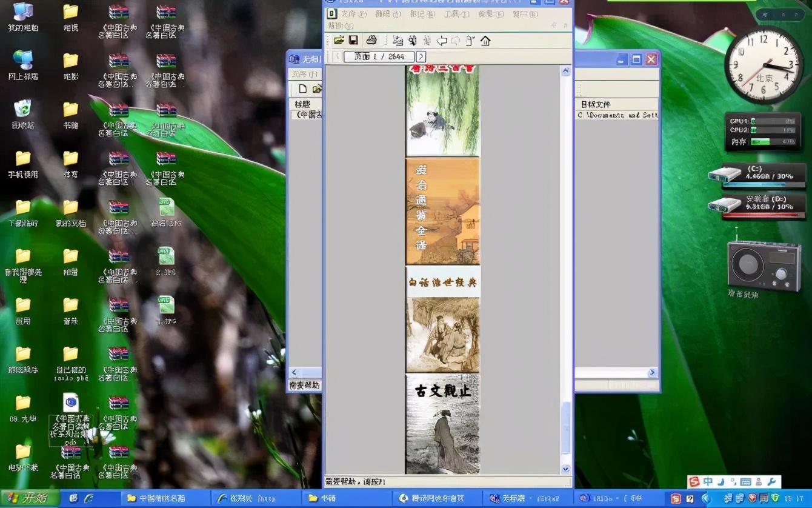Open the 文件 menu of the background window
Screen dimensions: 812x508
click(x=305, y=74)
